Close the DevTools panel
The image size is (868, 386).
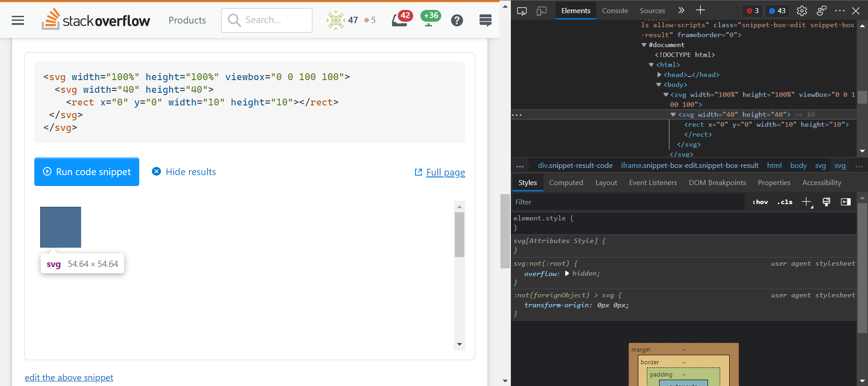point(856,11)
